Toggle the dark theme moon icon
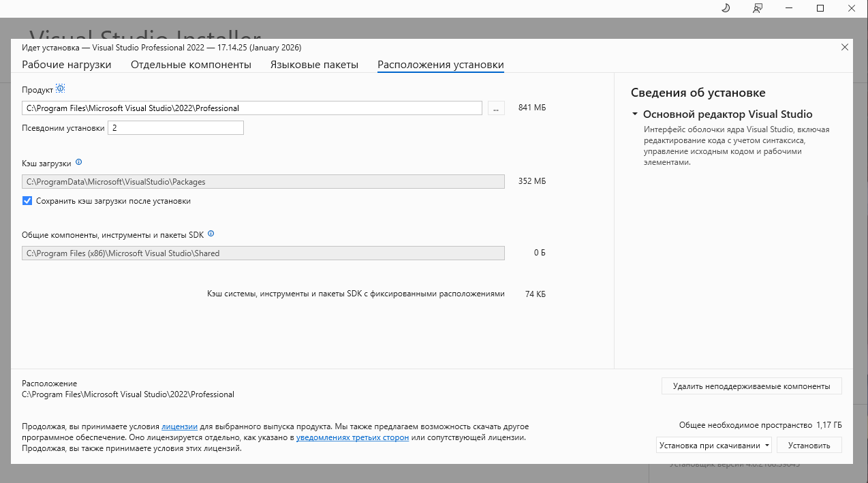This screenshot has width=868, height=483. click(x=726, y=8)
